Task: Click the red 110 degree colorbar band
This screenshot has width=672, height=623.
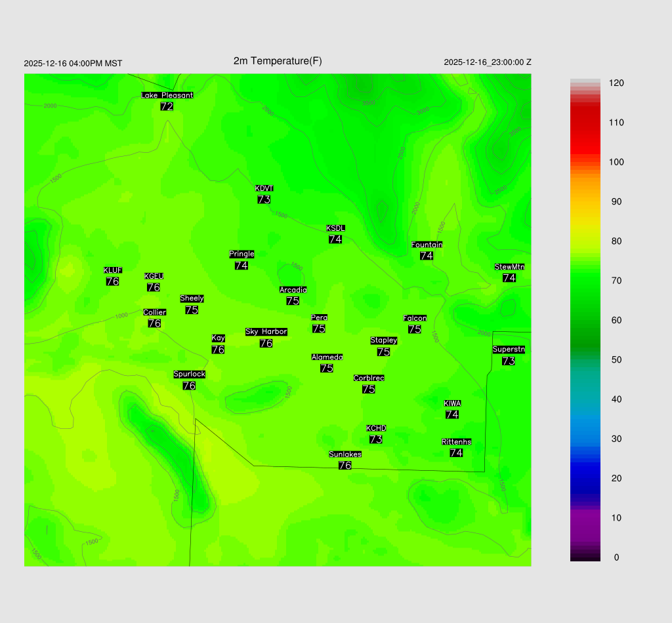Action: point(585,123)
